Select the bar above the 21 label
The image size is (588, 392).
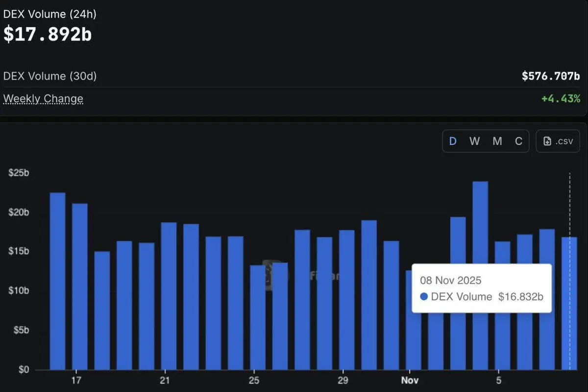pyautogui.click(x=169, y=296)
